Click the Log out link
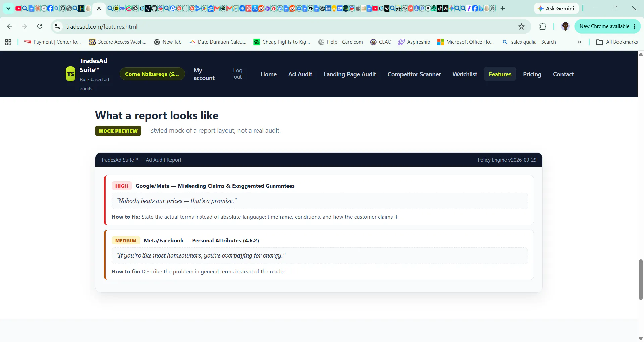644x342 pixels. [238, 74]
